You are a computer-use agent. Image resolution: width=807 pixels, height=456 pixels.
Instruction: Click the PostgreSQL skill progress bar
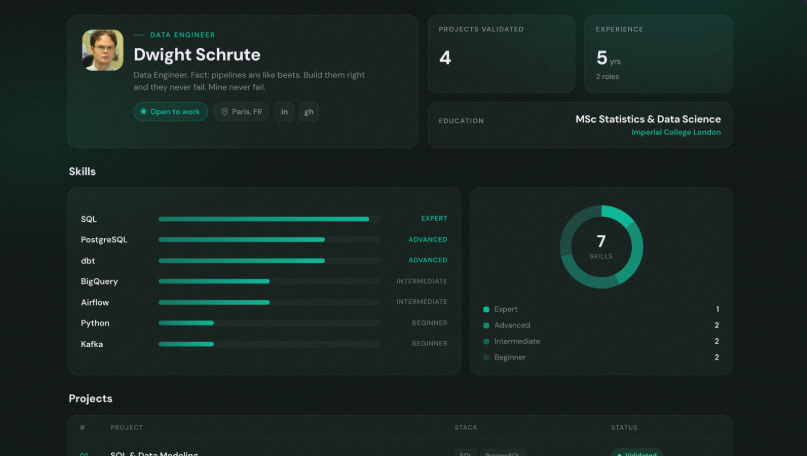(x=269, y=240)
